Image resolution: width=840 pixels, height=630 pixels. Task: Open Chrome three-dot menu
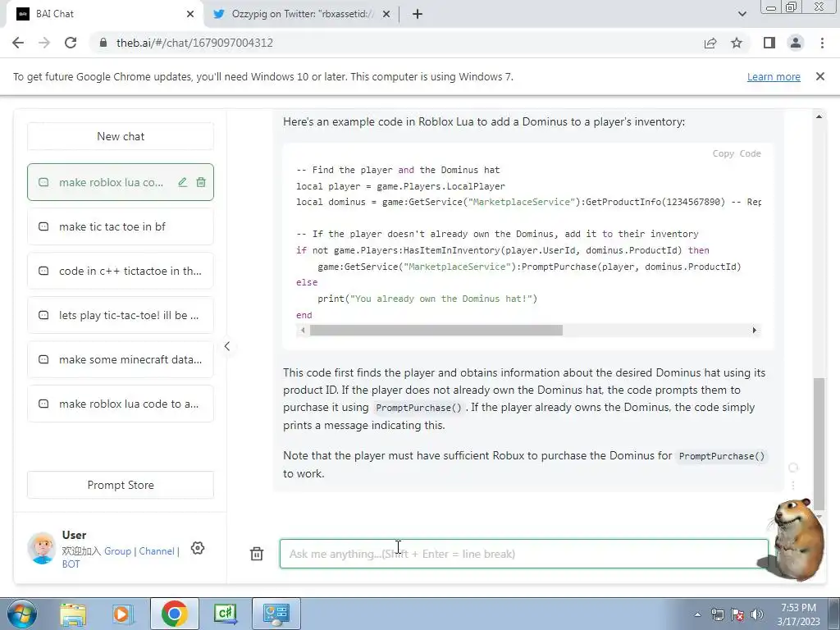(x=822, y=43)
